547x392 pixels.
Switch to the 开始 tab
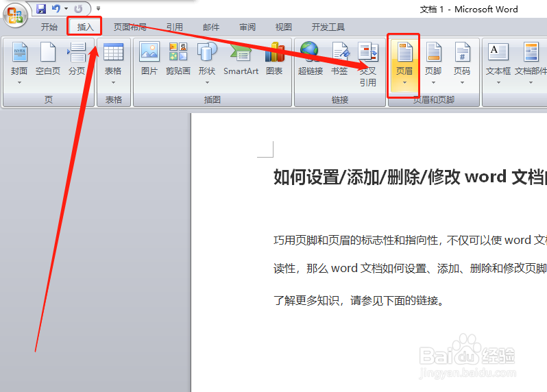pos(49,27)
